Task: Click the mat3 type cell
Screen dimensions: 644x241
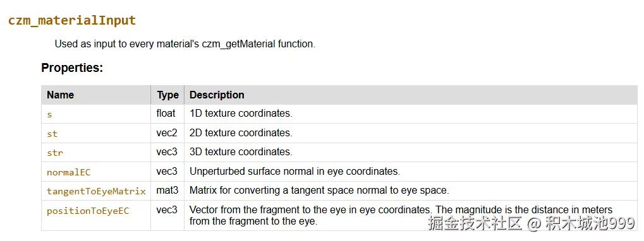Action: tap(167, 190)
